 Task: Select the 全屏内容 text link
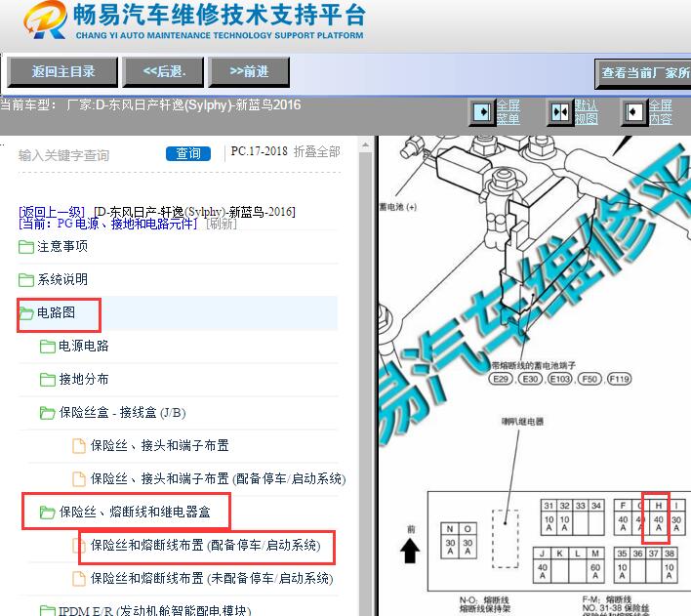point(660,112)
